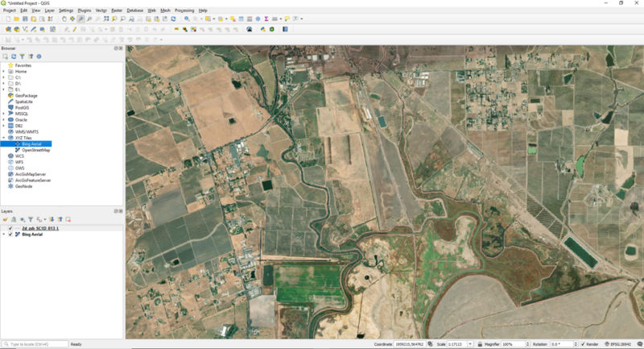Select the Pan Map hand tool
The image size is (644, 349).
(64, 19)
